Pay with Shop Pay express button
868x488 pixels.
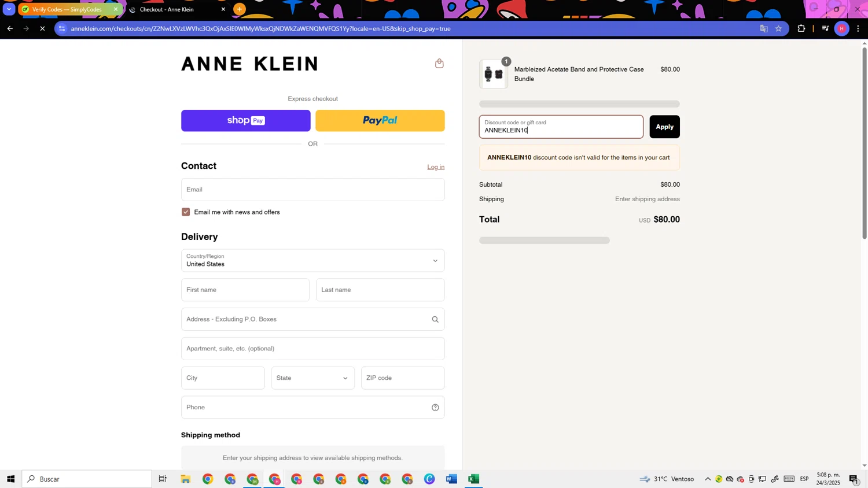(246, 121)
